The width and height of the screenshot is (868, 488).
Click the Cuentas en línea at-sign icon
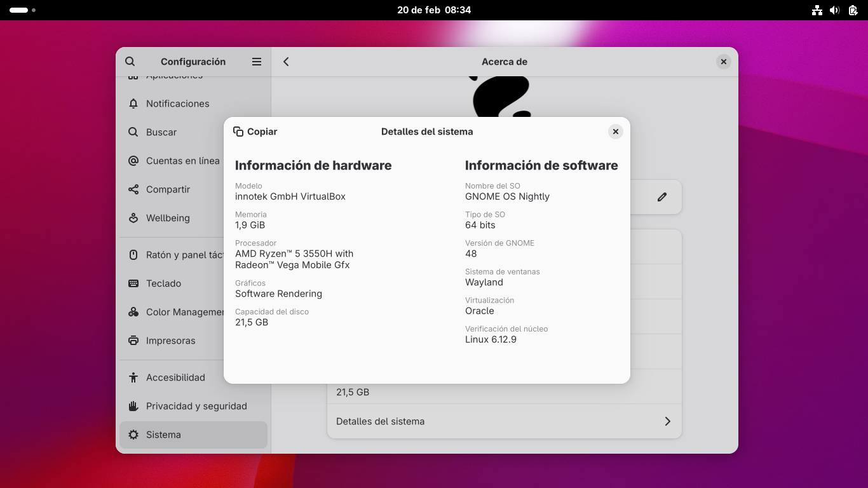tap(133, 161)
